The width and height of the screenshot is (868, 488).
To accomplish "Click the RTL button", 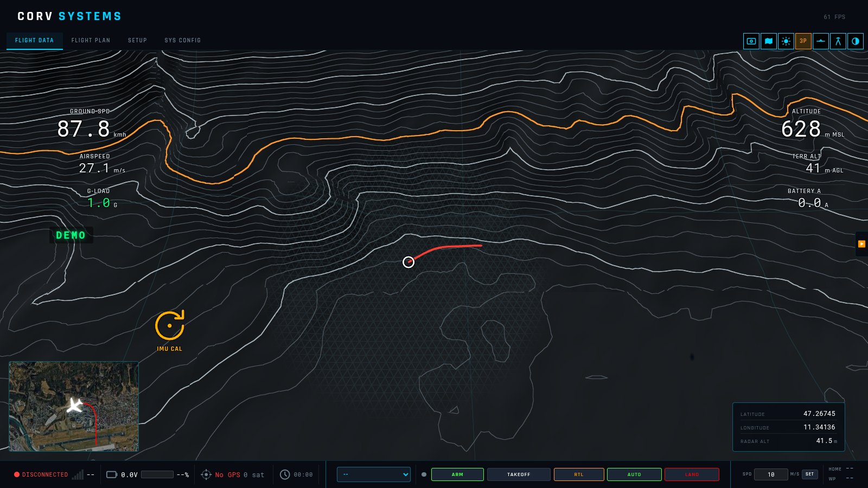I will pos(579,474).
